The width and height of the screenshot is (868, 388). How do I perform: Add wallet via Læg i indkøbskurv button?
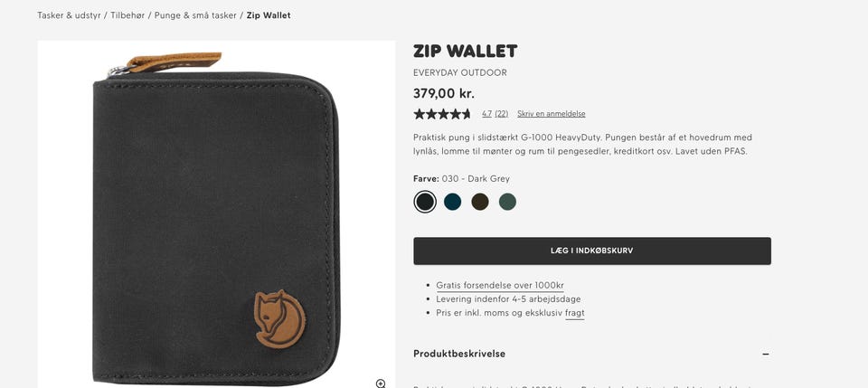[x=591, y=251]
